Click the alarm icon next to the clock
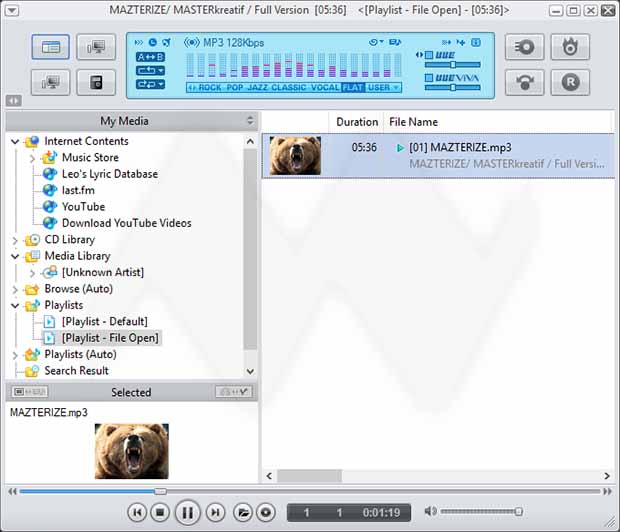620x532 pixels. point(166,42)
